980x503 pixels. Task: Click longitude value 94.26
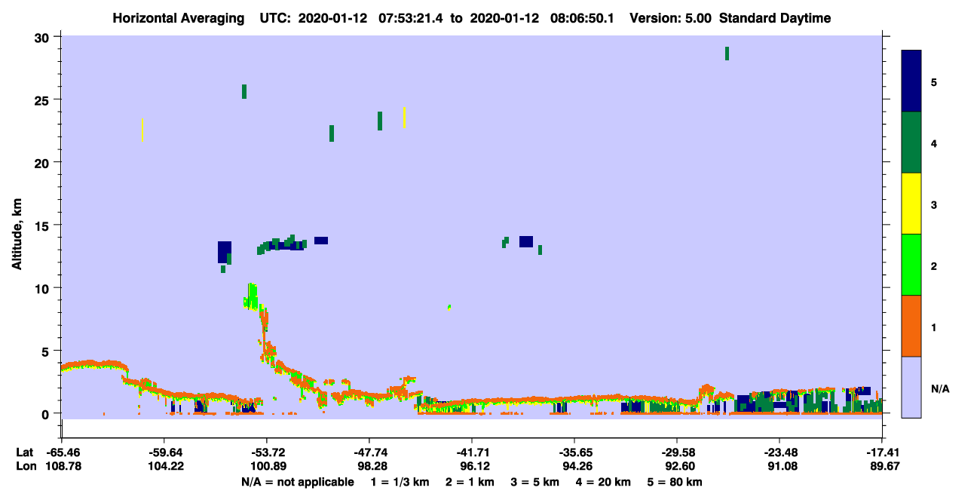[574, 466]
